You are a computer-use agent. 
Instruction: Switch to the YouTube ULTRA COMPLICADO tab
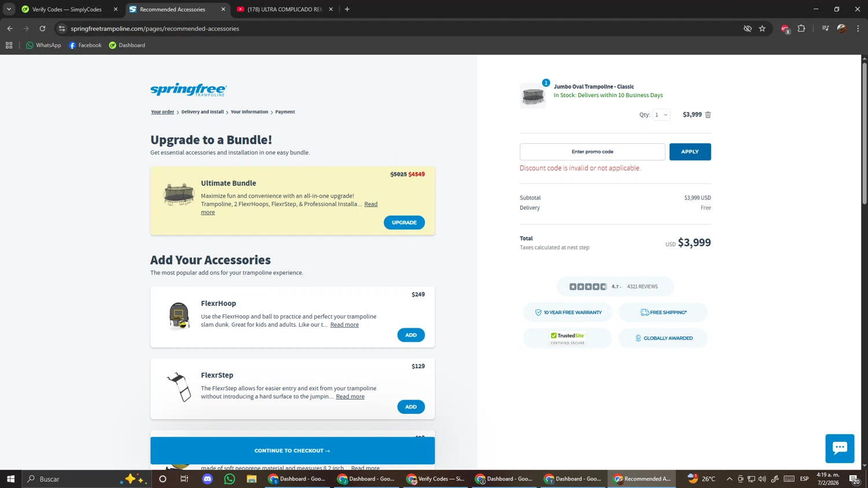tap(285, 9)
